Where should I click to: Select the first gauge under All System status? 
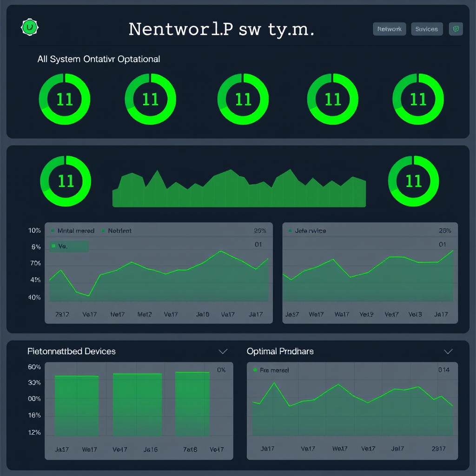[64, 99]
